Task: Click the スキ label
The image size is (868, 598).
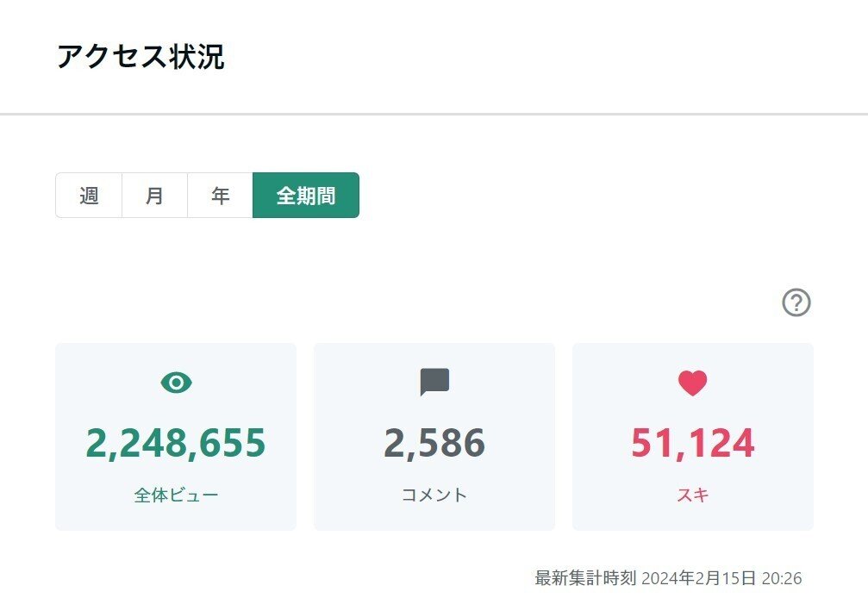Action: click(x=692, y=495)
